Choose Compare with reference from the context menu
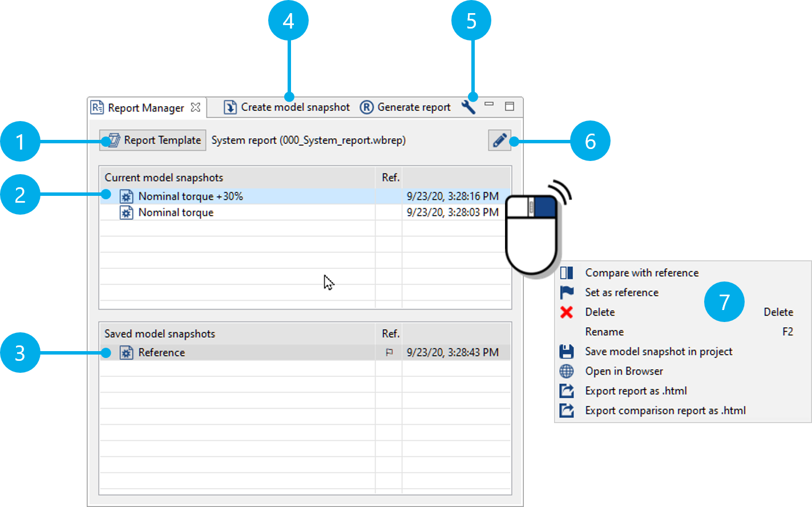Image resolution: width=812 pixels, height=507 pixels. (x=641, y=273)
